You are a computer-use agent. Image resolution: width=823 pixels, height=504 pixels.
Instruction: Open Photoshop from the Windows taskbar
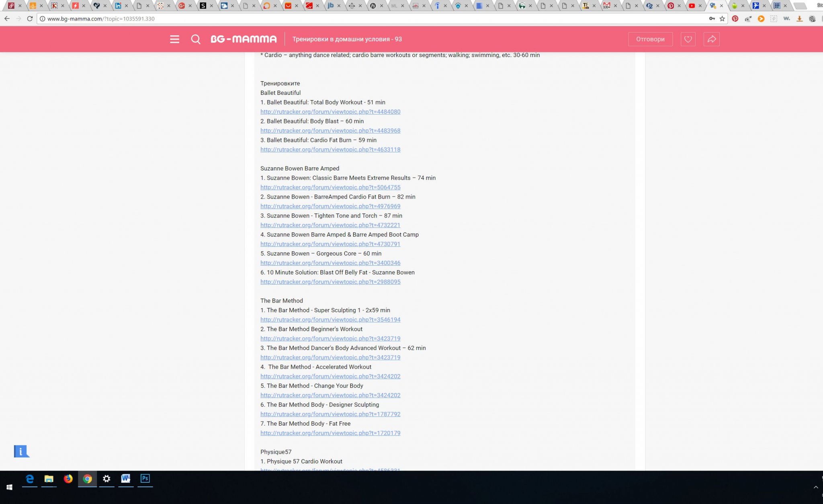coord(145,478)
